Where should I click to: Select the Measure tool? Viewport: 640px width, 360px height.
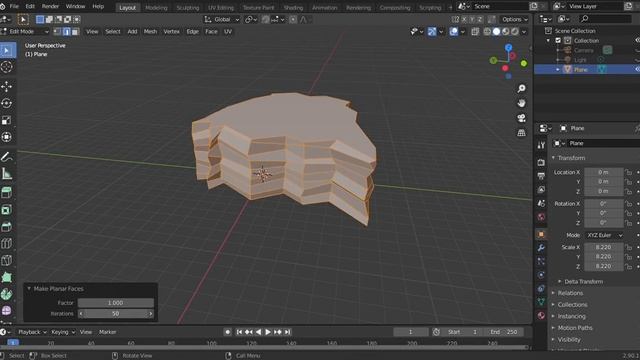click(x=7, y=173)
